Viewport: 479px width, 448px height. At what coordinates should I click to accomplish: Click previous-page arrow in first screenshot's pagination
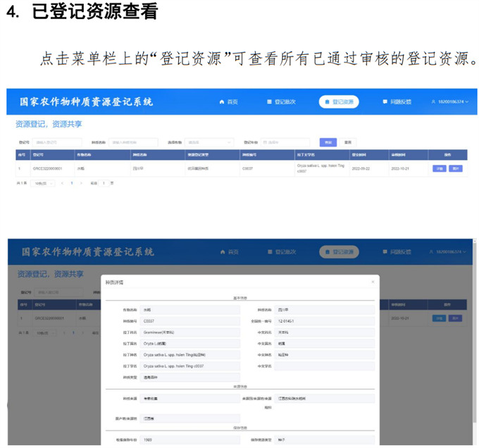click(62, 183)
